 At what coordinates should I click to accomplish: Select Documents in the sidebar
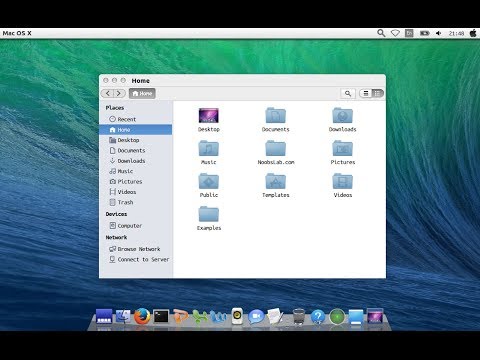(136, 150)
